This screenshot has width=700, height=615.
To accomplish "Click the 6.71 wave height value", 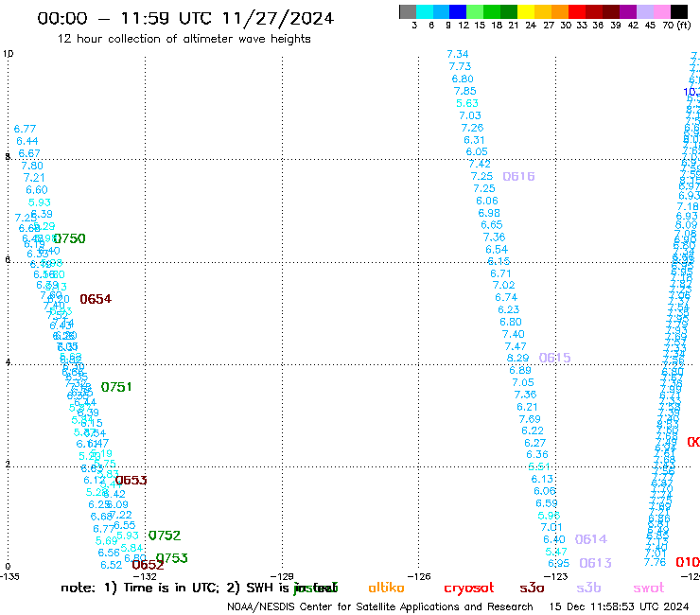I will click(x=500, y=273).
